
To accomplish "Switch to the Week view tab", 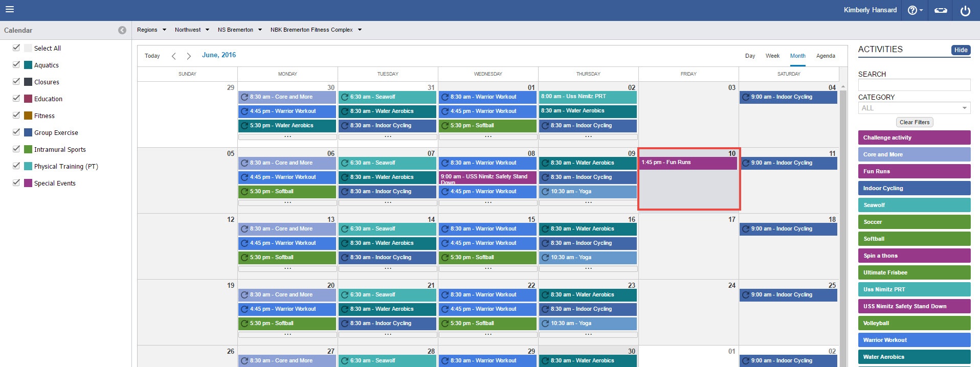I will (772, 56).
